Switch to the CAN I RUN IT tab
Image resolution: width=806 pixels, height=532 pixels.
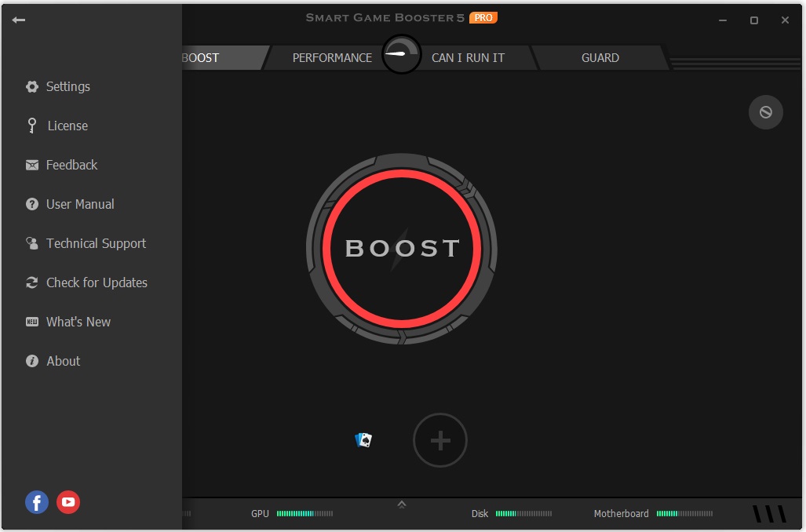click(468, 57)
